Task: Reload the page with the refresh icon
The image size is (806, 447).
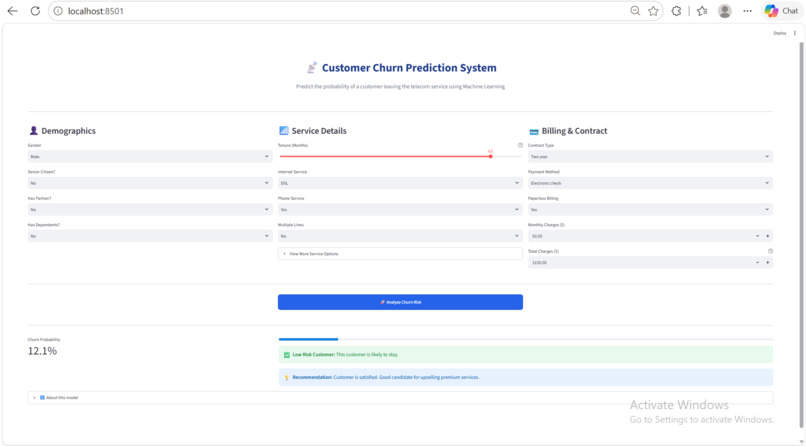Action: point(35,11)
